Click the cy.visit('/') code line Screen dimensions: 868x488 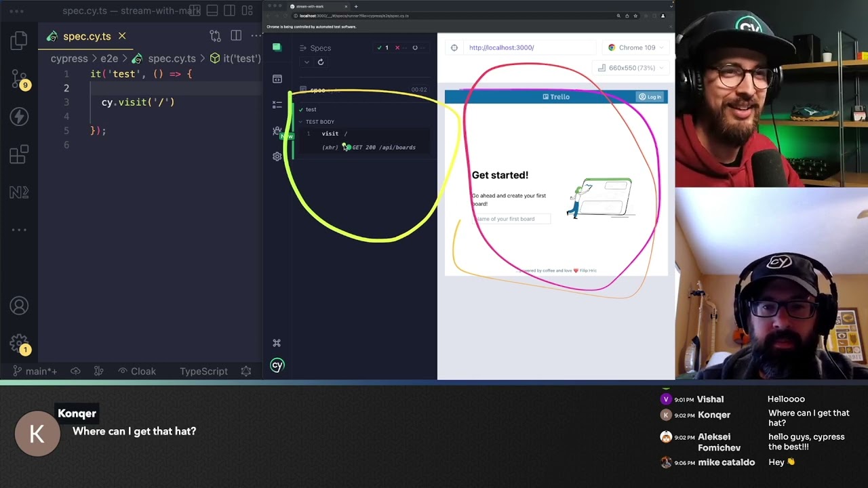pos(138,102)
